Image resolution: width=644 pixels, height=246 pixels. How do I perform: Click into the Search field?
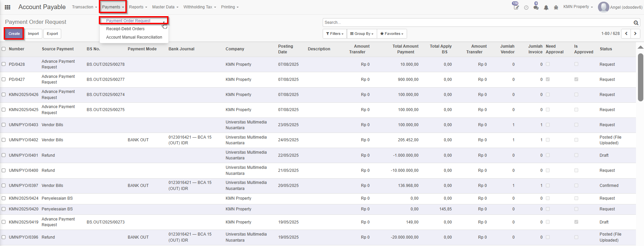[477, 22]
